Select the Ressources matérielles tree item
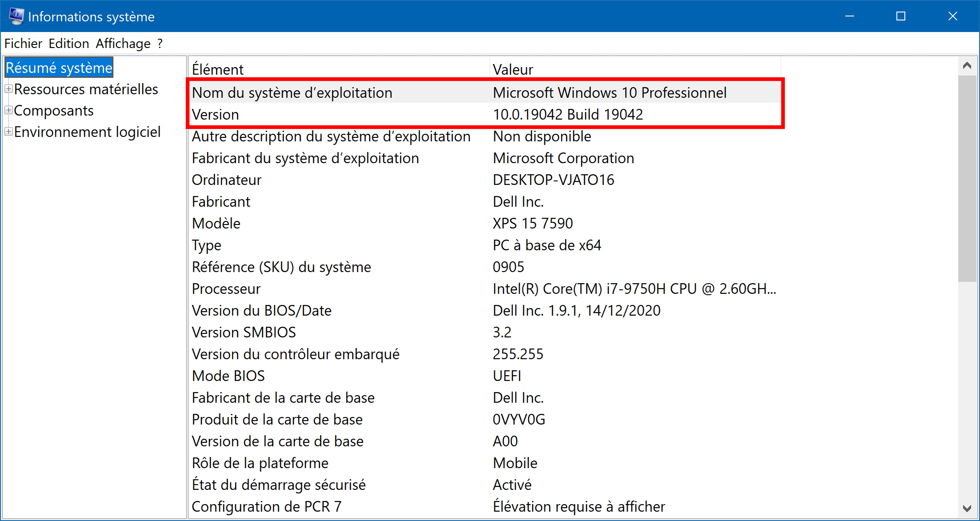 (x=86, y=89)
